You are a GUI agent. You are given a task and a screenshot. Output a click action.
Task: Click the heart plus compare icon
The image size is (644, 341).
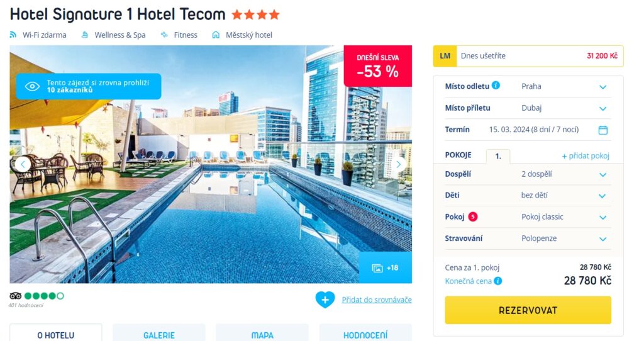tap(325, 299)
